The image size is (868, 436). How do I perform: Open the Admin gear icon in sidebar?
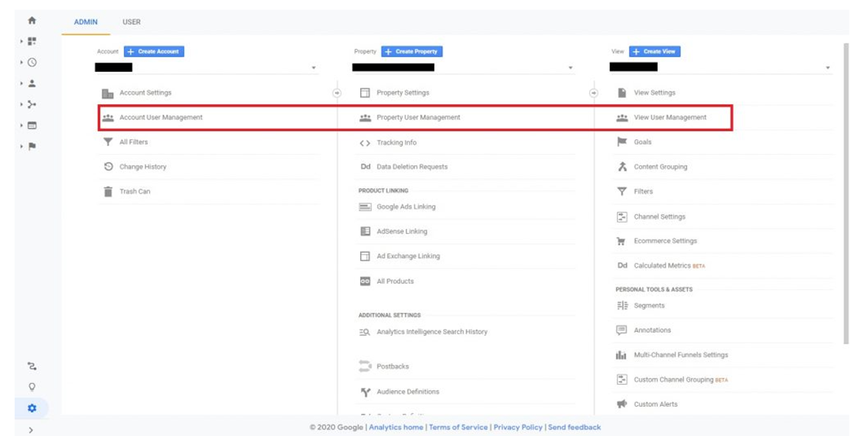coord(32,408)
